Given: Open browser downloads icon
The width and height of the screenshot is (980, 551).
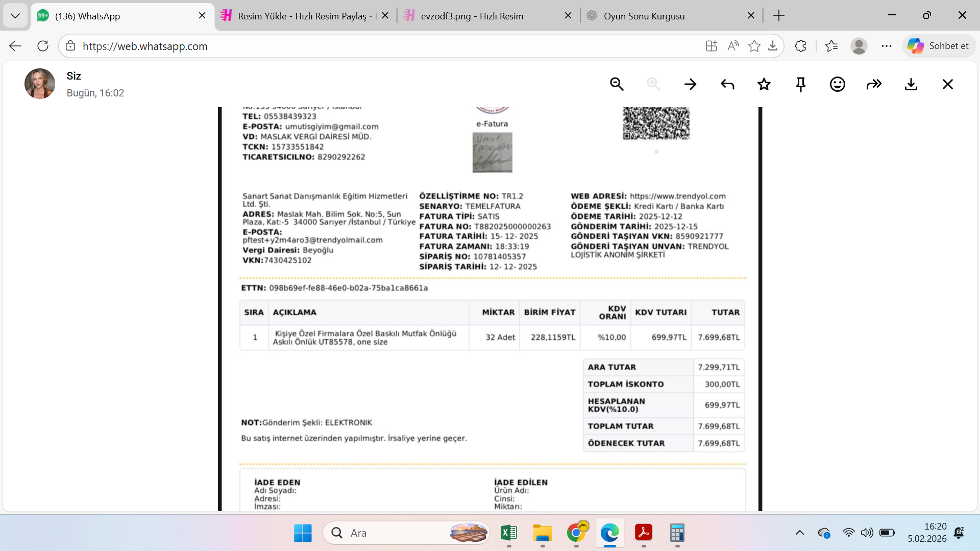Looking at the screenshot, I should pos(773,46).
